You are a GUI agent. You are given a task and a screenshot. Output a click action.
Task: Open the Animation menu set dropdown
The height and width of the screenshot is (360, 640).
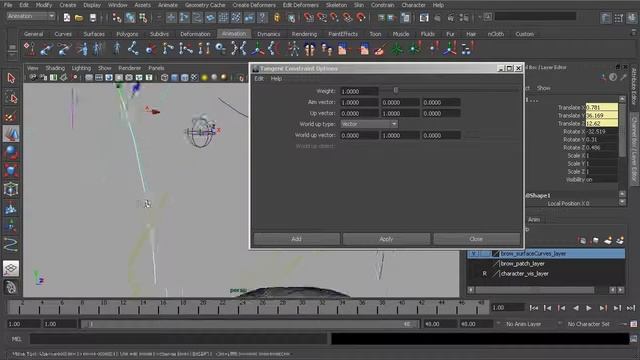pos(31,16)
